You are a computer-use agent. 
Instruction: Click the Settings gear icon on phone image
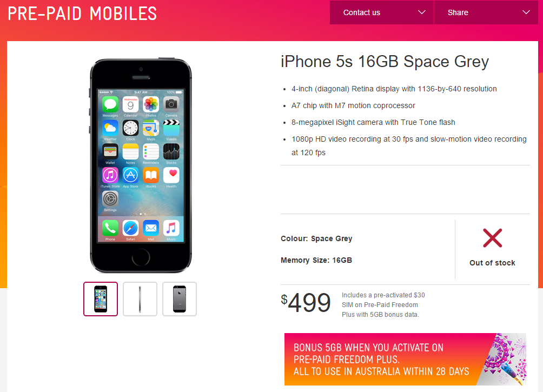coord(110,199)
